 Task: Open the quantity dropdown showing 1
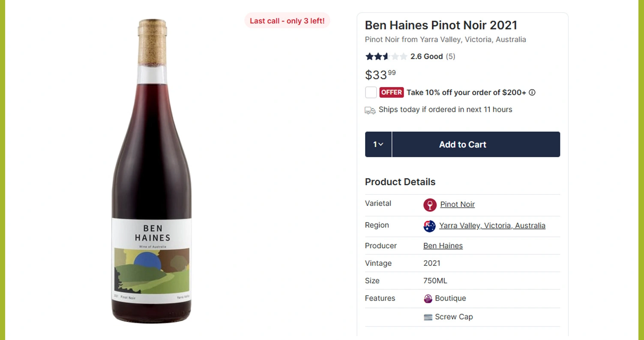(378, 144)
